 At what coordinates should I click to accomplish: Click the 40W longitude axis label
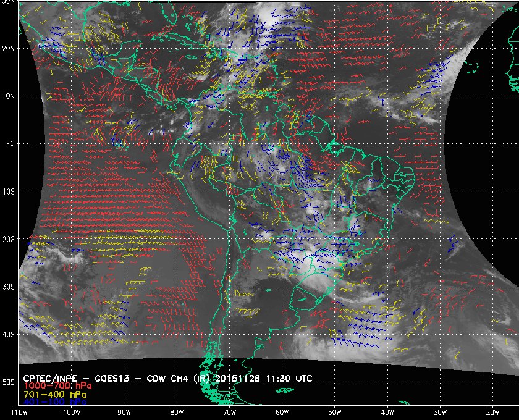click(x=387, y=411)
